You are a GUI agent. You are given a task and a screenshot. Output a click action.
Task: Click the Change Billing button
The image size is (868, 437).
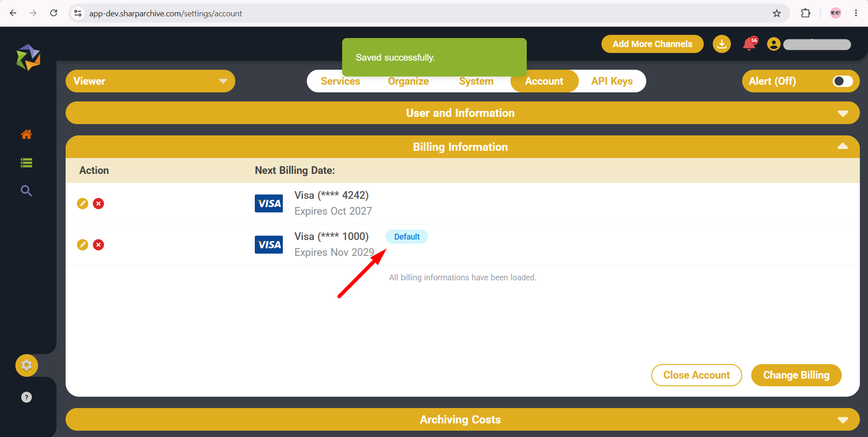click(x=796, y=375)
